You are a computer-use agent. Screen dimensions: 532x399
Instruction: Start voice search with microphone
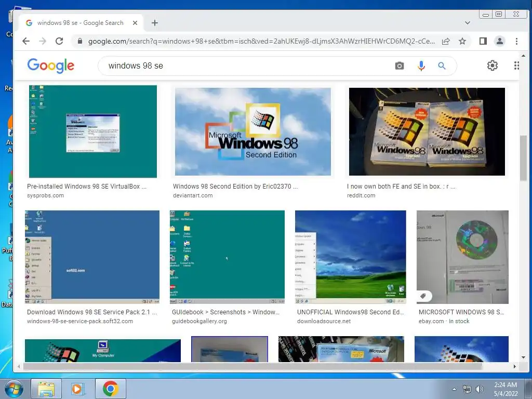[421, 66]
